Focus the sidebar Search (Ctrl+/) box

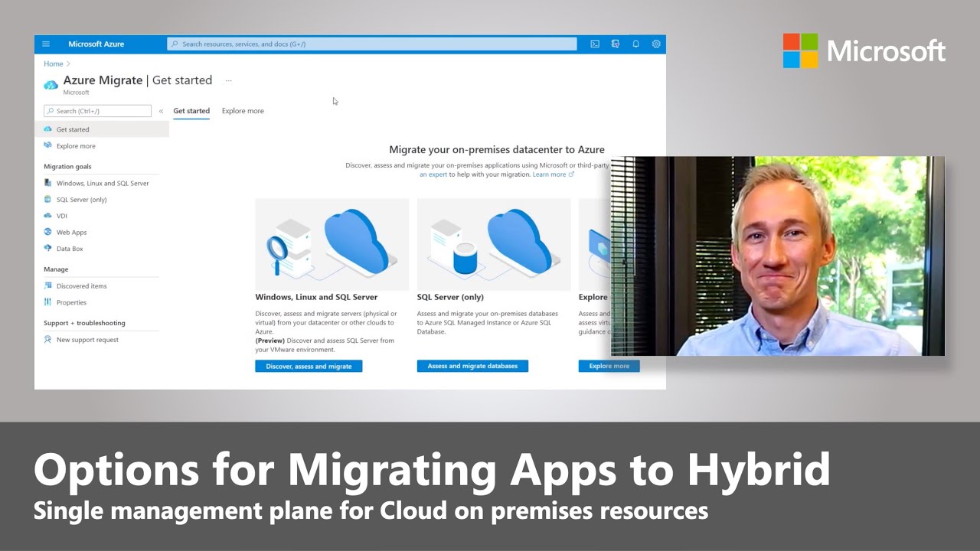click(x=97, y=111)
